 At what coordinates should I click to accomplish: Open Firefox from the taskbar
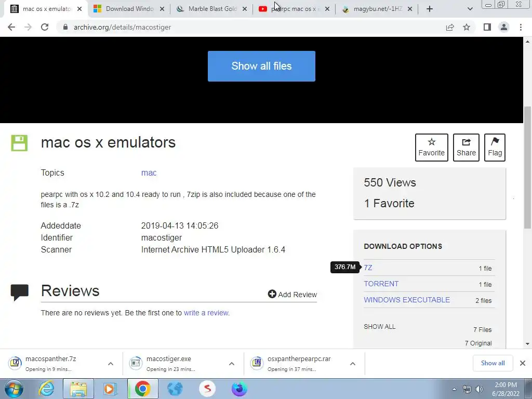click(x=239, y=389)
